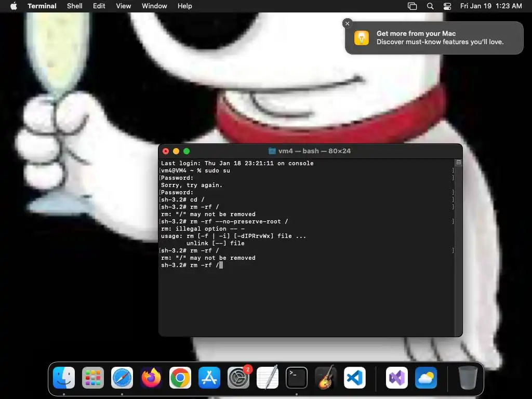The width and height of the screenshot is (532, 399).
Task: Minimize the Terminal window
Action: [x=176, y=151]
